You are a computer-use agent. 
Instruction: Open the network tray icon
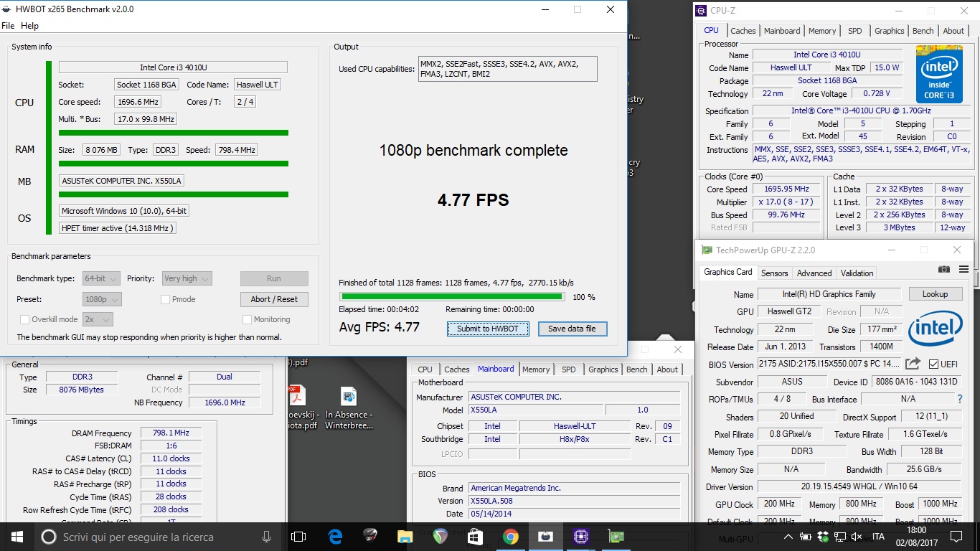click(x=839, y=537)
